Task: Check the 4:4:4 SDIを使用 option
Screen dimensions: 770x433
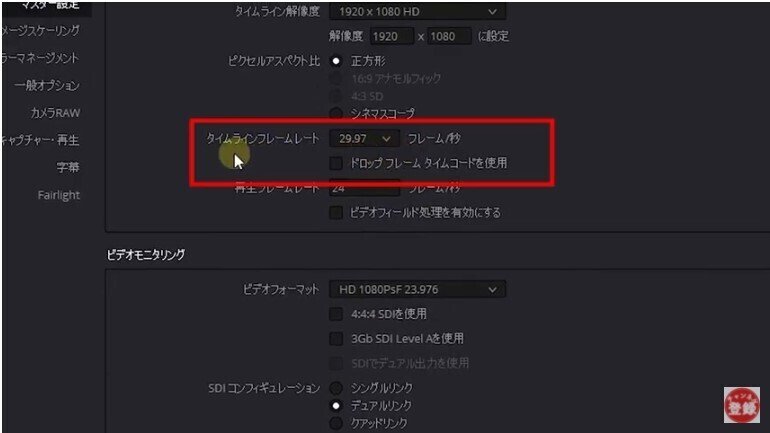Action: click(336, 314)
